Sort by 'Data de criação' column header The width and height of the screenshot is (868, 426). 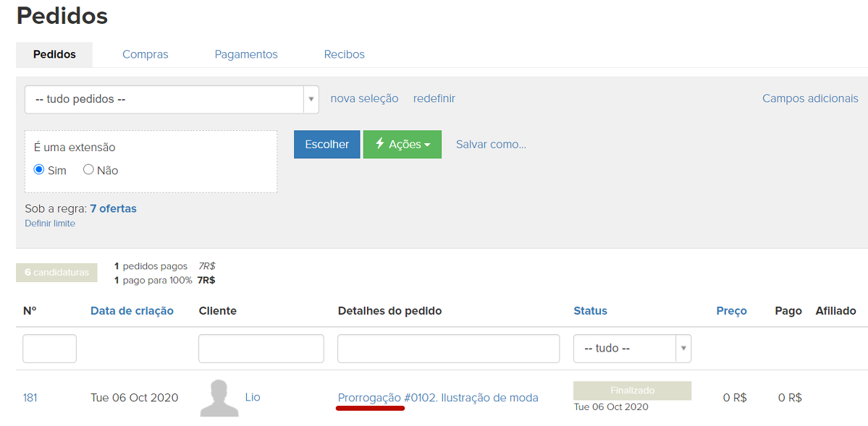tap(132, 311)
